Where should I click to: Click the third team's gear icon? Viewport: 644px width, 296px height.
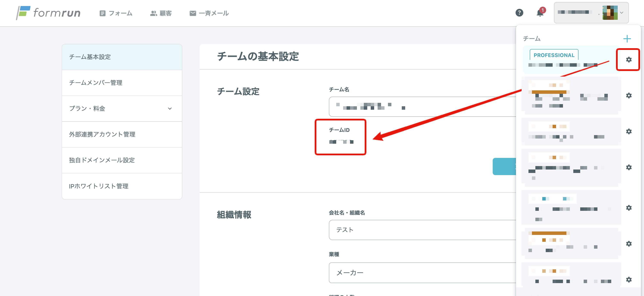628,131
